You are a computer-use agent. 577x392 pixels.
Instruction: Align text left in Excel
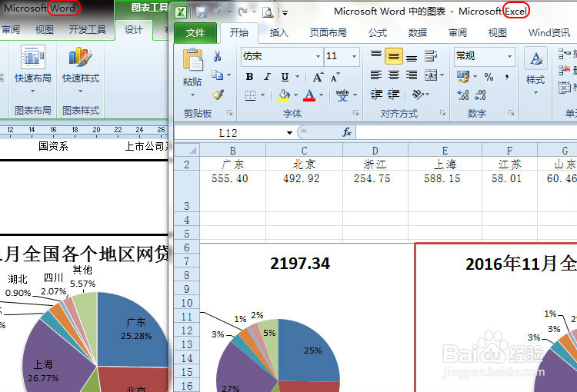375,75
